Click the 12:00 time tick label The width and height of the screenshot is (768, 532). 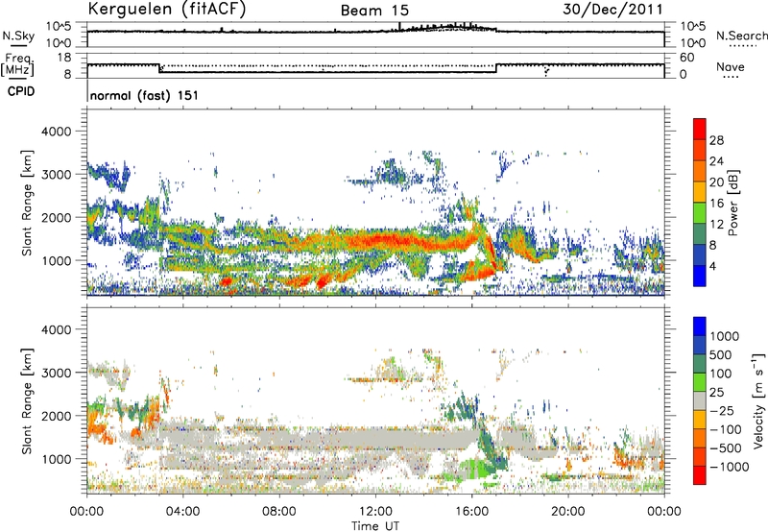click(375, 512)
